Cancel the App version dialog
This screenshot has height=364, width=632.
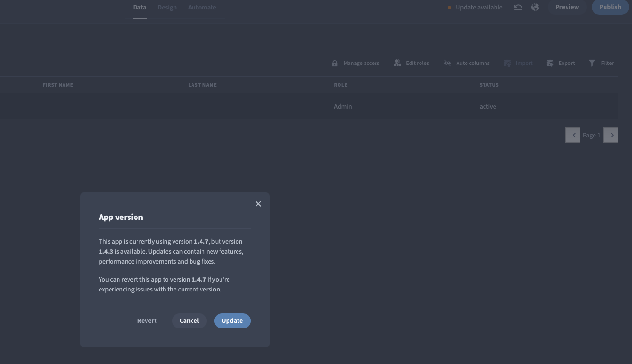coord(189,320)
